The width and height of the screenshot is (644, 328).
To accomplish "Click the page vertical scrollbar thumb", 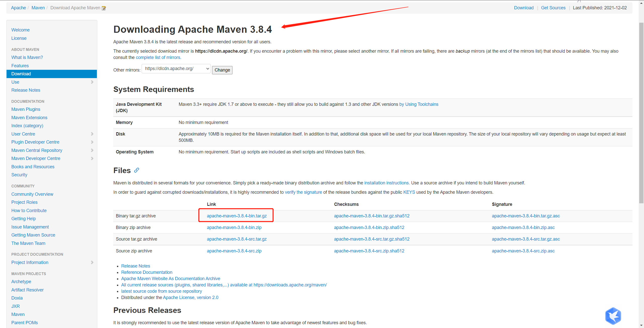I will coord(641,113).
